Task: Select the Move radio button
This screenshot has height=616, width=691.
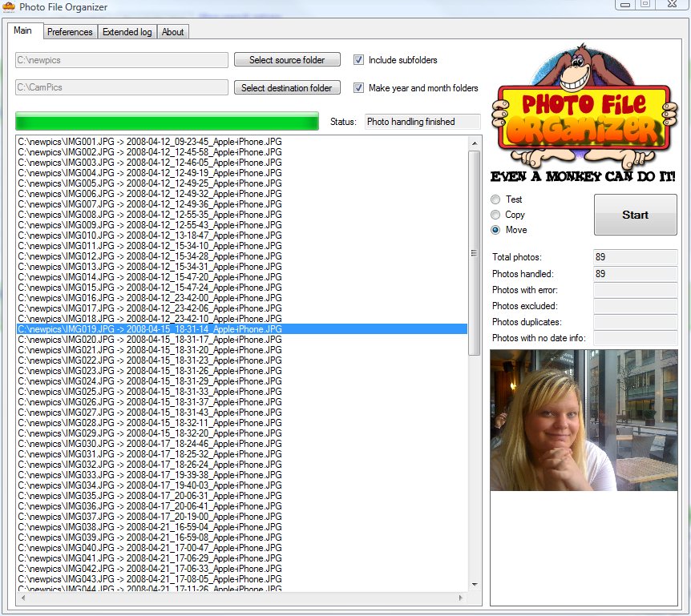Action: click(495, 230)
